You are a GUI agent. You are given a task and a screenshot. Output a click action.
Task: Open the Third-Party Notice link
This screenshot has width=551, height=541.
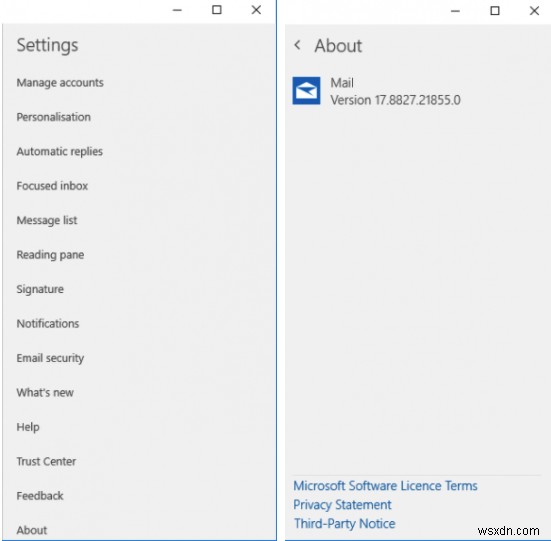(x=345, y=524)
